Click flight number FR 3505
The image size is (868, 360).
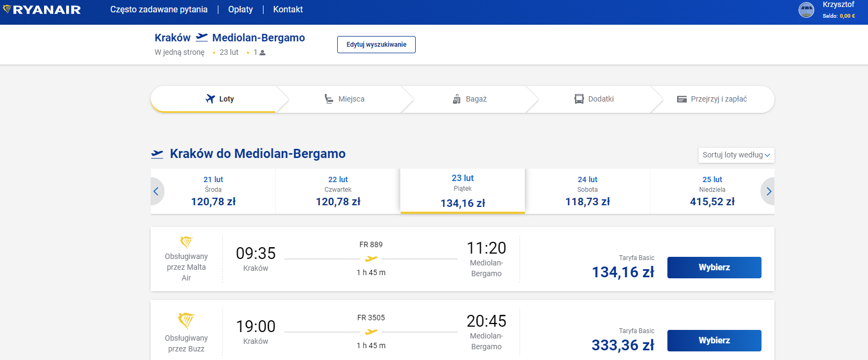pos(371,318)
